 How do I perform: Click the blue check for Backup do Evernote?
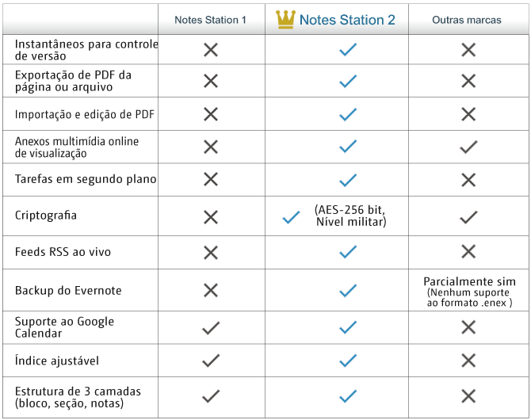347,291
